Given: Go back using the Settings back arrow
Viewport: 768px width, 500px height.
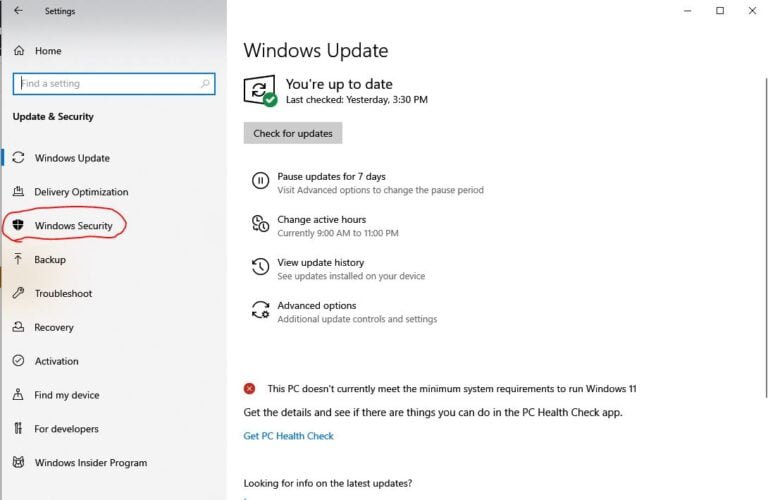Looking at the screenshot, I should [18, 10].
